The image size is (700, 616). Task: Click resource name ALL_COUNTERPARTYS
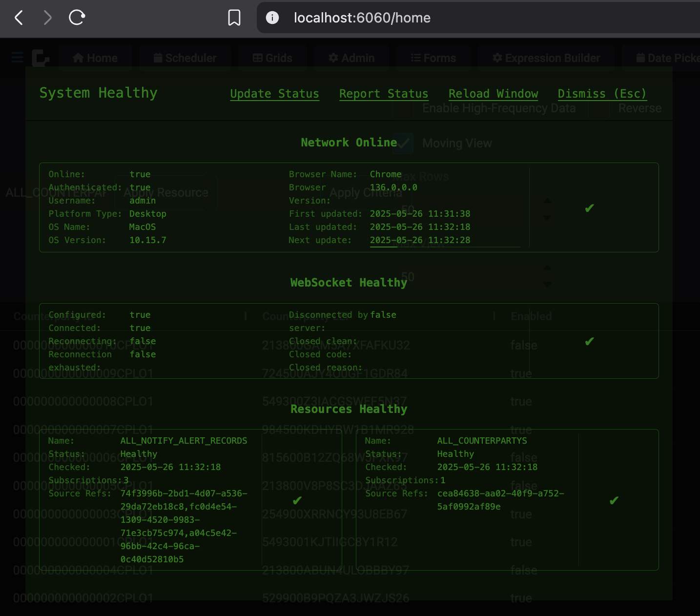pos(482,441)
